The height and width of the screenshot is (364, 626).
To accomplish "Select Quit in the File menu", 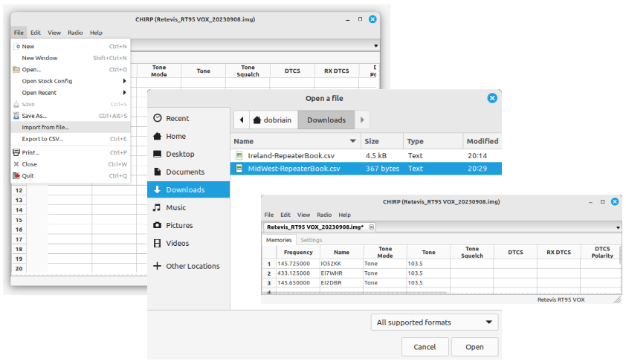I will point(71,175).
